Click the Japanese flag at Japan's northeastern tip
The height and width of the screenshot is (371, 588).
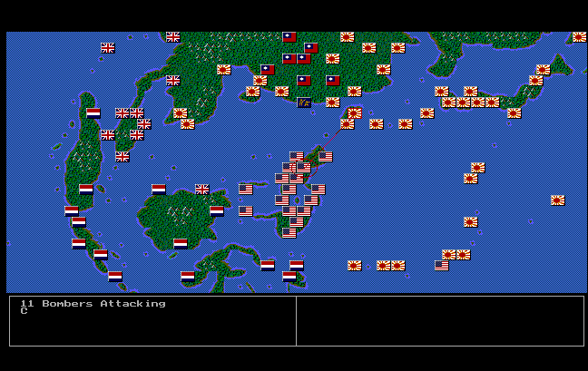tap(543, 70)
